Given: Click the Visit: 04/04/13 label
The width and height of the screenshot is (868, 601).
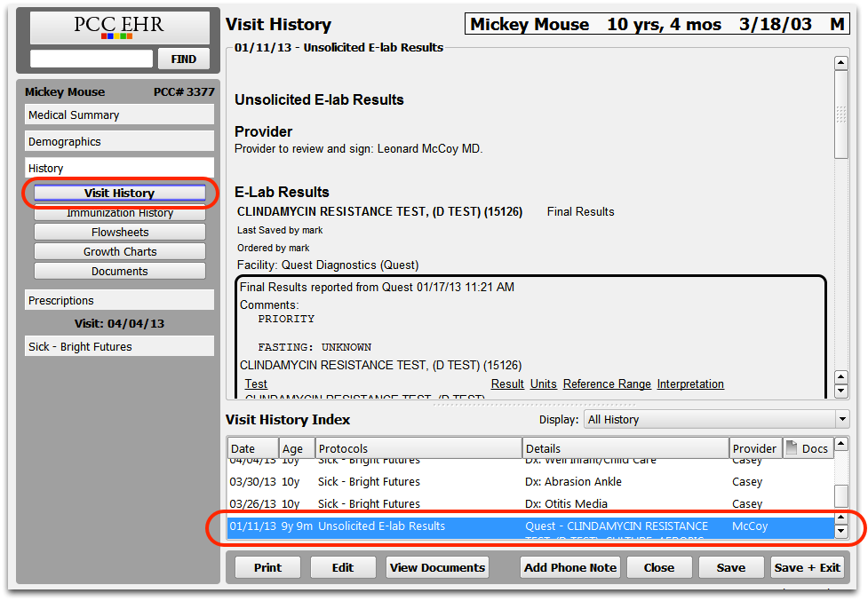Looking at the screenshot, I should click(x=120, y=323).
